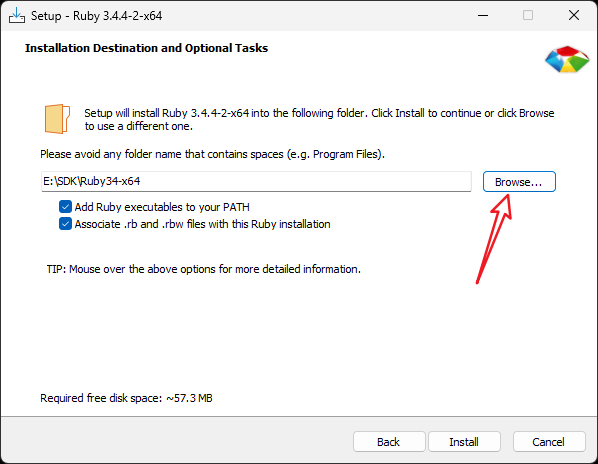Viewport: 598px width, 464px height.
Task: Click the orange folder icon
Action: [57, 119]
